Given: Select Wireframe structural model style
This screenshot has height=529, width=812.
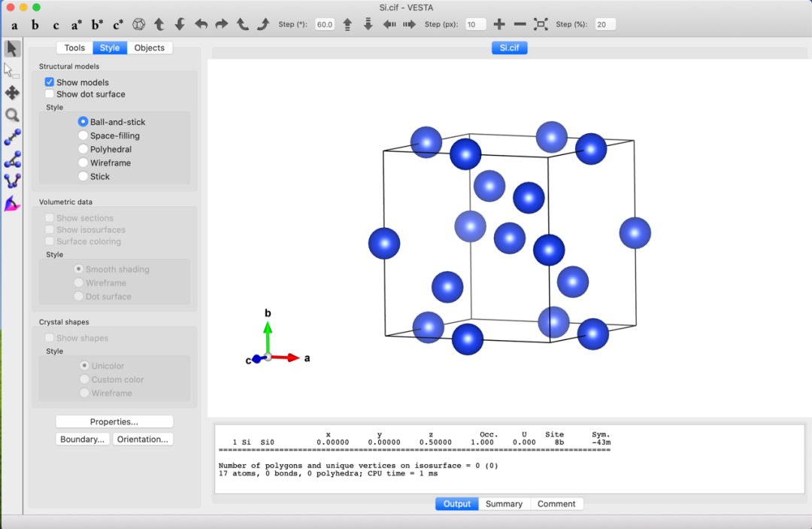Looking at the screenshot, I should (x=83, y=163).
